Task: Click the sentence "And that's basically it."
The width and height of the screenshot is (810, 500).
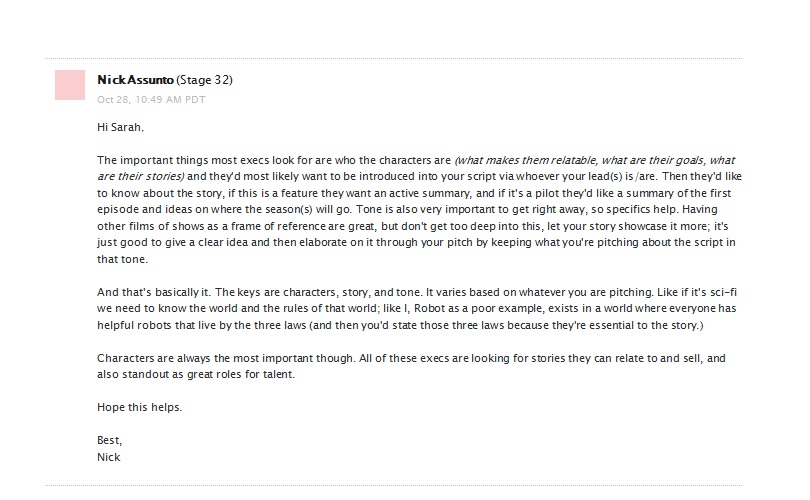Action: click(x=153, y=292)
